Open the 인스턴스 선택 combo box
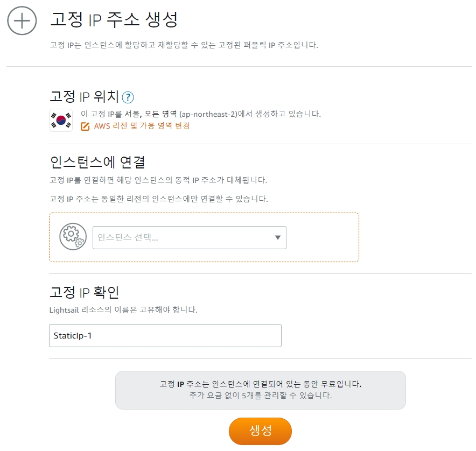The width and height of the screenshot is (476, 451). pos(190,238)
